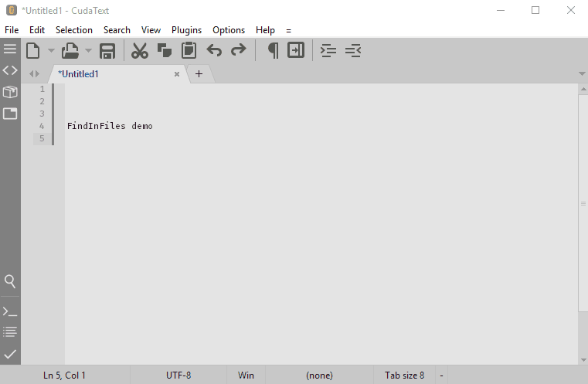Image resolution: width=588 pixels, height=384 pixels.
Task: Click line number 5 in gutter
Action: click(x=42, y=138)
